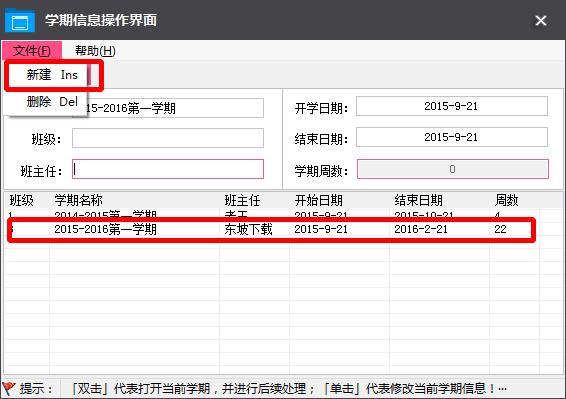Open the 结束日期 date field
Screen dimensions: 566x399
(452, 137)
